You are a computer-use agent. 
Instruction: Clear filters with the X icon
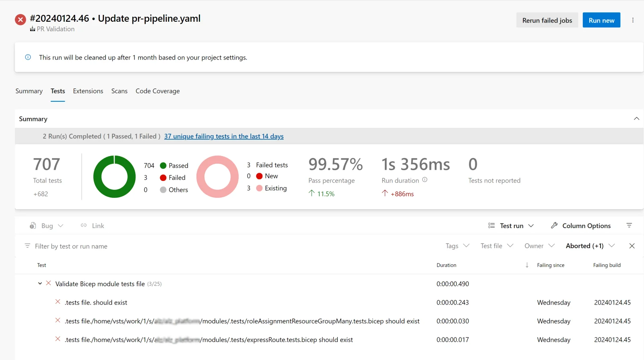[x=632, y=246]
